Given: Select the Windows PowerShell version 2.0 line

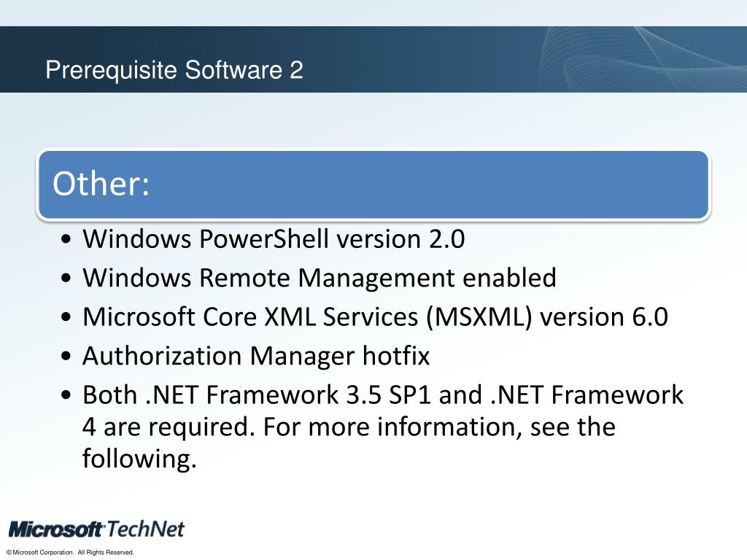Looking at the screenshot, I should point(274,239).
